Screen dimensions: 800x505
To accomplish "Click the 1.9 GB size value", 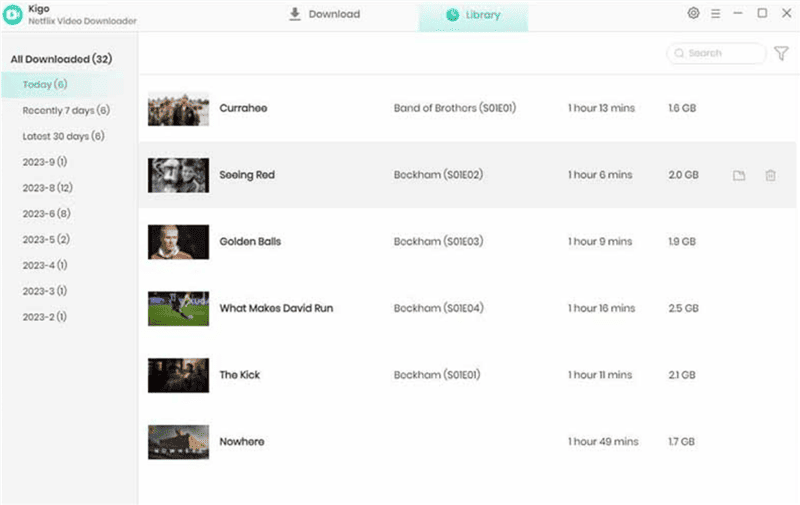I will [682, 242].
